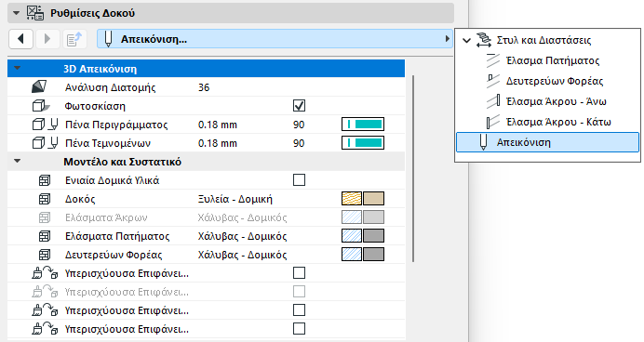This screenshot has height=342, width=644.
Task: Click the Έλασμα Άκρου - Άνω icon
Action: (x=493, y=101)
